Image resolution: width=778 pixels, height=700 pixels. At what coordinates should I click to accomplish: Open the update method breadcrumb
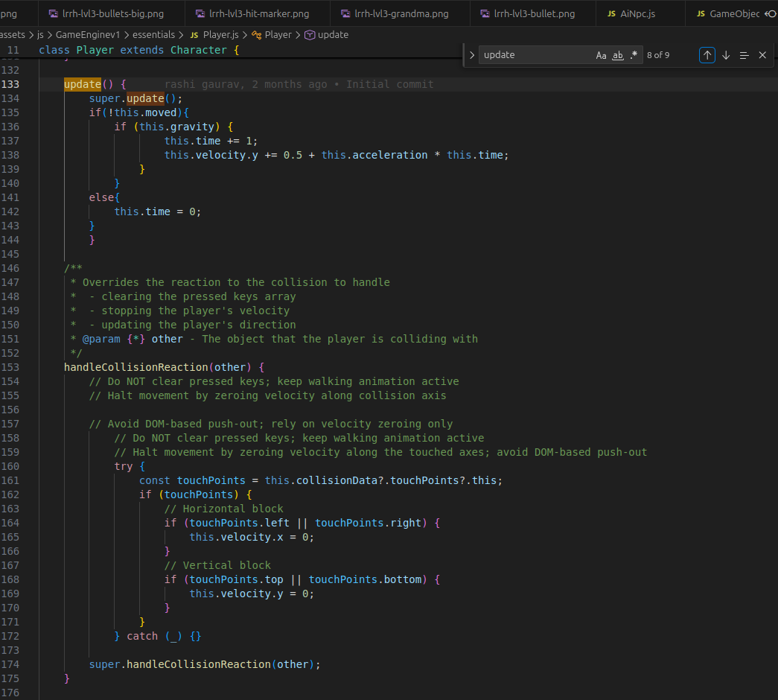327,35
